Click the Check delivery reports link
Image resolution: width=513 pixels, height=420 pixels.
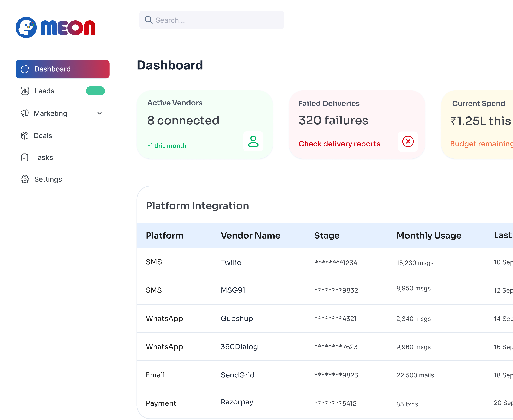(339, 144)
